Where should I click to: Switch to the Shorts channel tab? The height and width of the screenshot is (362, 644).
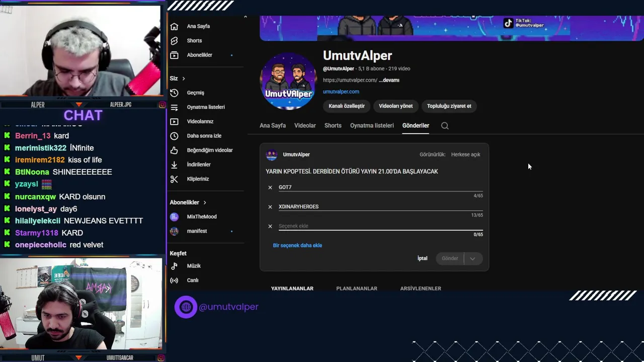pyautogui.click(x=333, y=126)
